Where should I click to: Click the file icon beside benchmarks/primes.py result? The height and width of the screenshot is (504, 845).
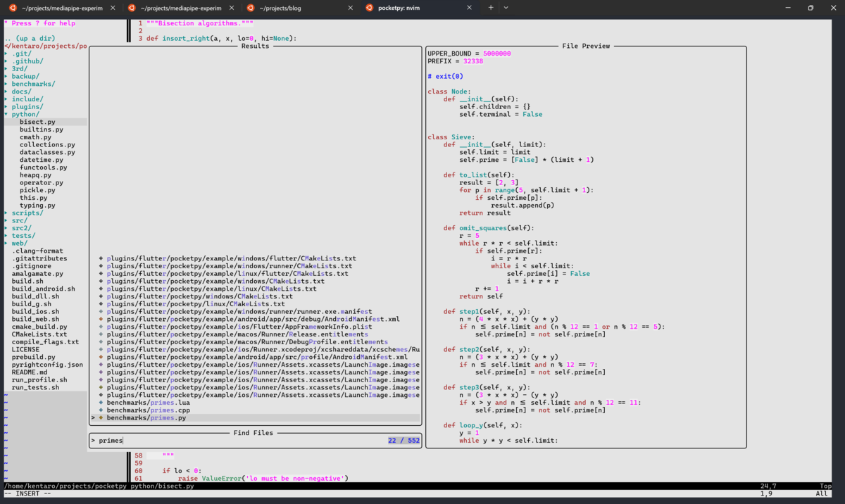[x=101, y=417]
